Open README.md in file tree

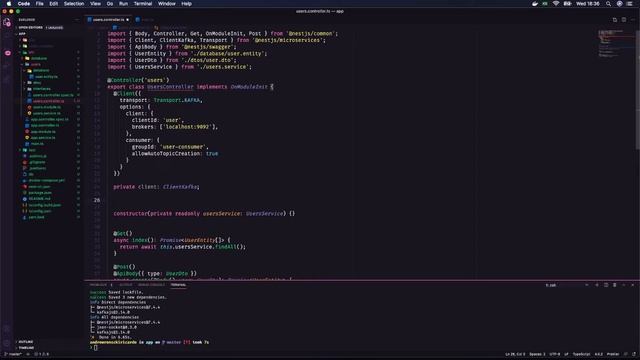tap(40, 199)
